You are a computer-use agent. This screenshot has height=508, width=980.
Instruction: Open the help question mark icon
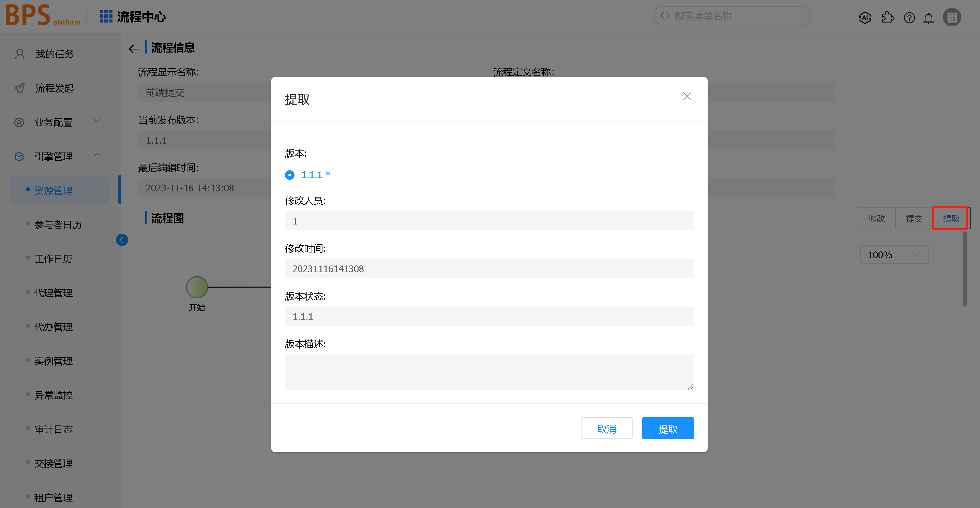point(909,17)
